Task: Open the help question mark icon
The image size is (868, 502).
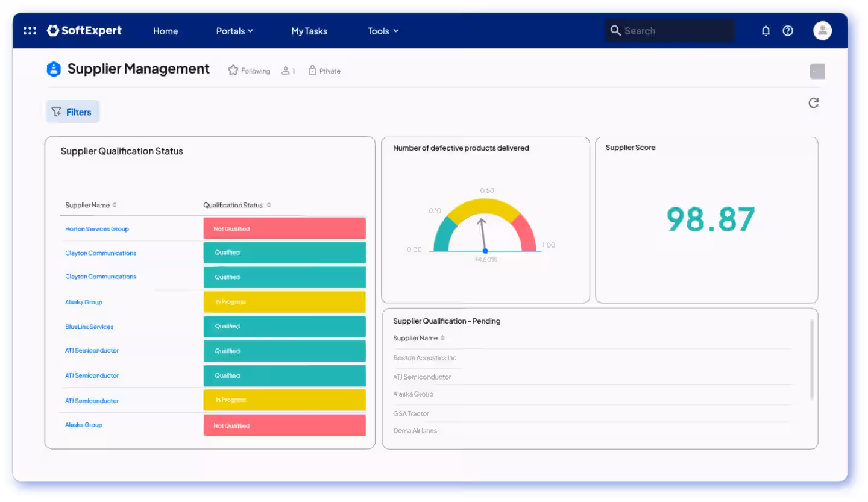Action: tap(788, 30)
